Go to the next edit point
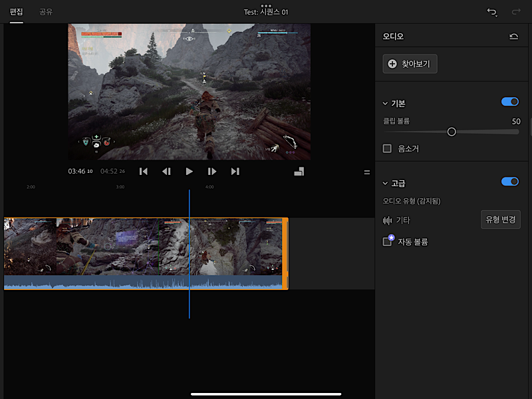This screenshot has width=532, height=399. (235, 172)
